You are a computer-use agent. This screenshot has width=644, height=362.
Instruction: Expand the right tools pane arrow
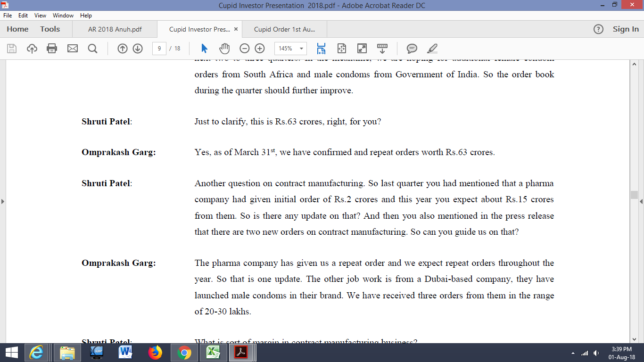pyautogui.click(x=641, y=202)
